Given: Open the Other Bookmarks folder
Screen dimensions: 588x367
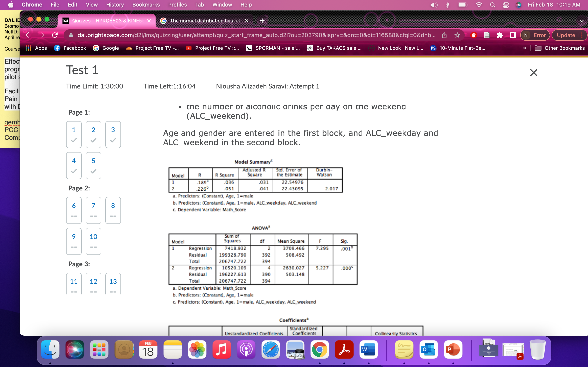Looking at the screenshot, I should click(x=560, y=48).
